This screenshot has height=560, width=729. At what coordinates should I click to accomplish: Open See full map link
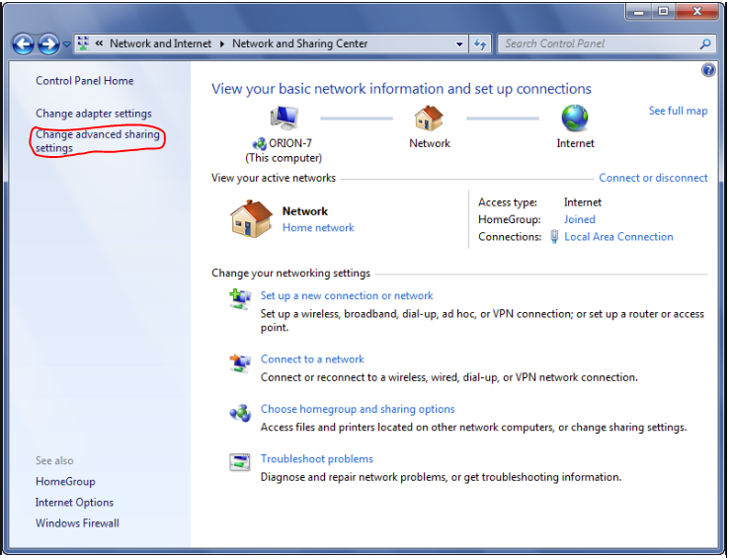pos(678,111)
